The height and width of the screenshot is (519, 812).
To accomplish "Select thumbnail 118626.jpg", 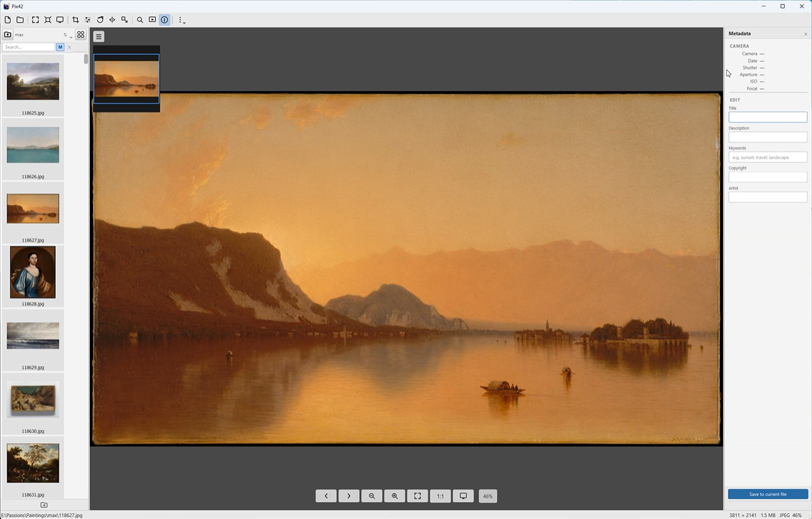I will tap(33, 145).
